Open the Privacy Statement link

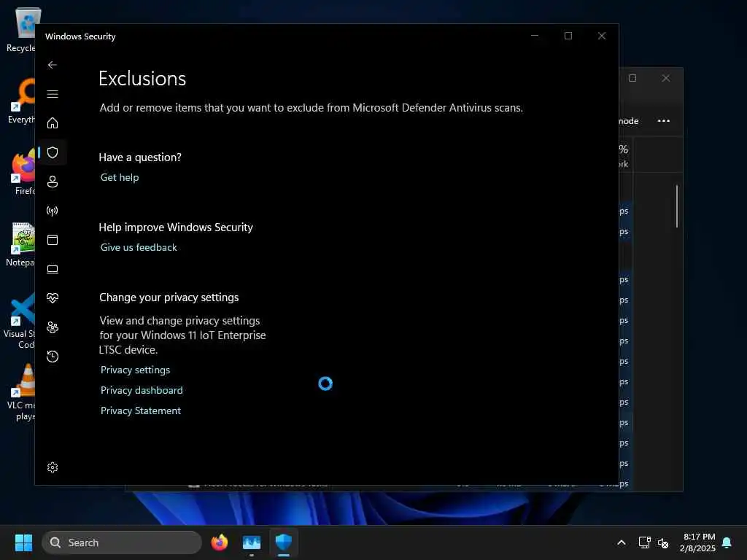pos(141,411)
